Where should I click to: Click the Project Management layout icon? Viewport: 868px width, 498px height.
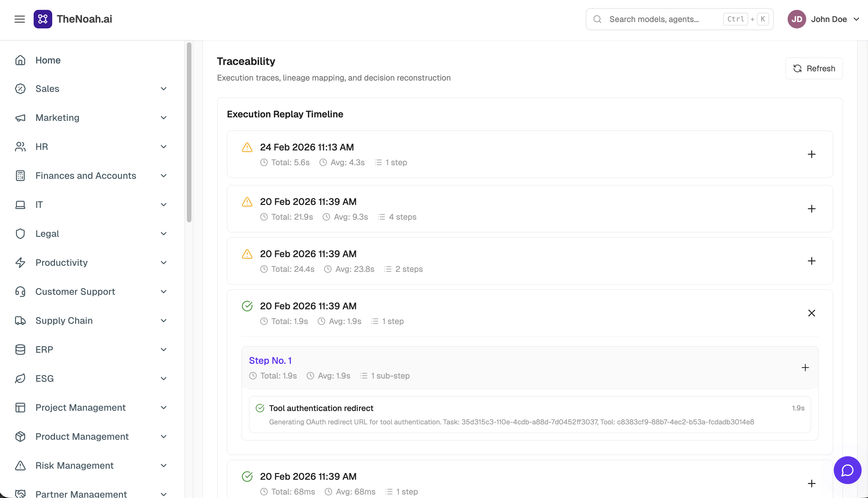coord(20,407)
